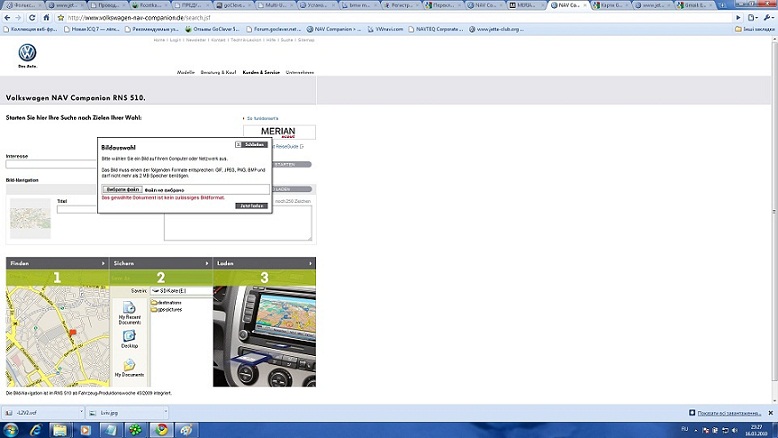The height and width of the screenshot is (438, 778).
Task: Open the browser home page icon
Action: (x=46, y=17)
